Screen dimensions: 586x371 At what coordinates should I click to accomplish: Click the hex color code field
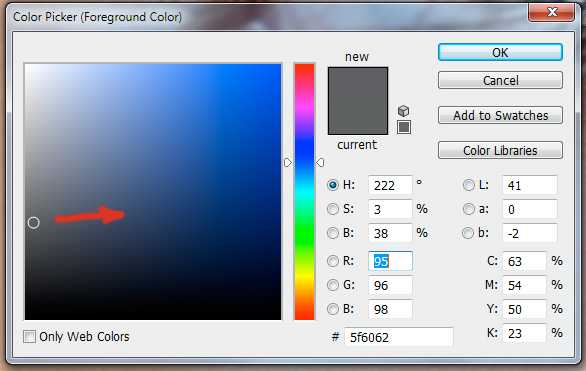tap(399, 337)
